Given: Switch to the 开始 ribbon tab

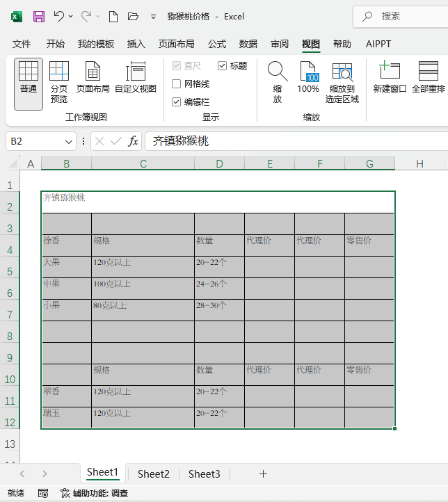Looking at the screenshot, I should [x=55, y=44].
